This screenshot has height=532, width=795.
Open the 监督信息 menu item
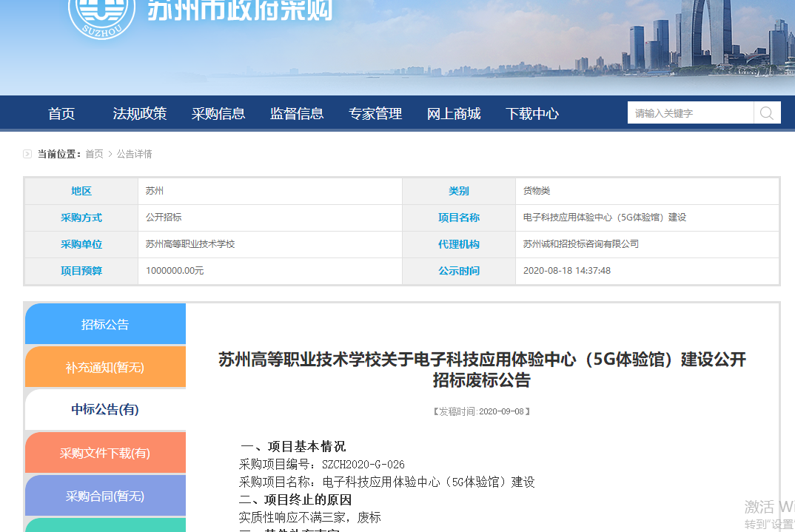[x=297, y=113]
